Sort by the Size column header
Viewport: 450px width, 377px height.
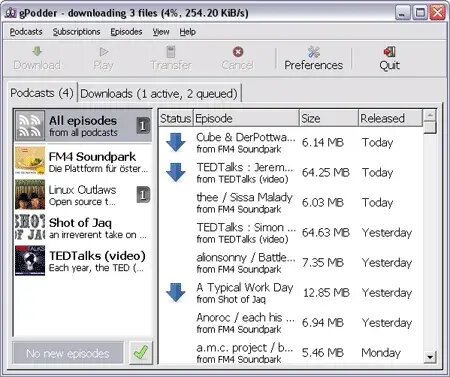[x=329, y=118]
